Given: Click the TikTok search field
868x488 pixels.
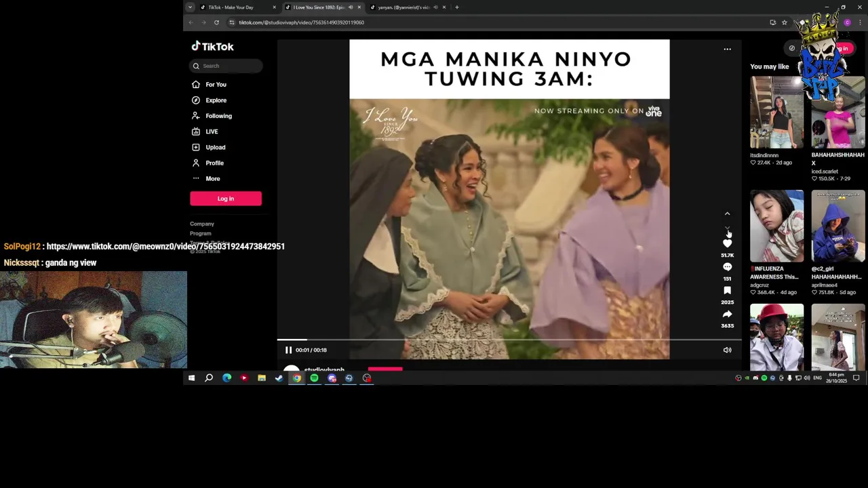Looking at the screenshot, I should 226,66.
